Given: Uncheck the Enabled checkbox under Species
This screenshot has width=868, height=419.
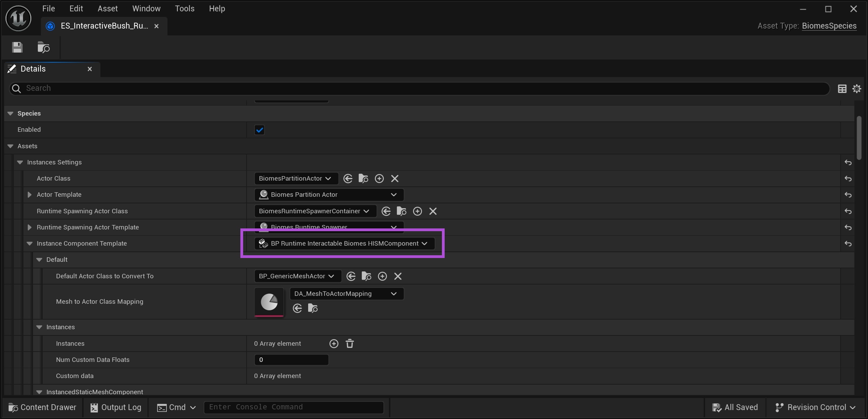Looking at the screenshot, I should 259,130.
